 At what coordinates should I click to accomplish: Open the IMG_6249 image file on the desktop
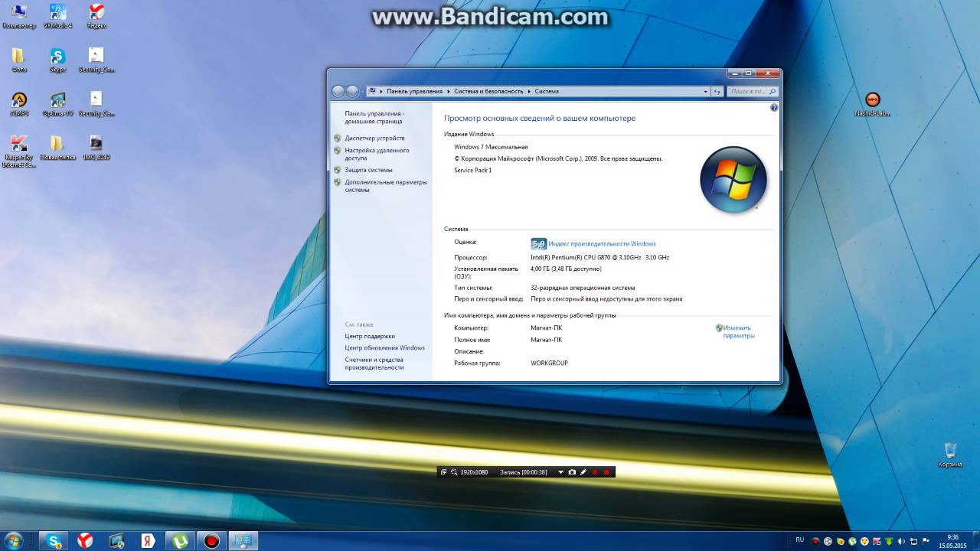coord(96,148)
